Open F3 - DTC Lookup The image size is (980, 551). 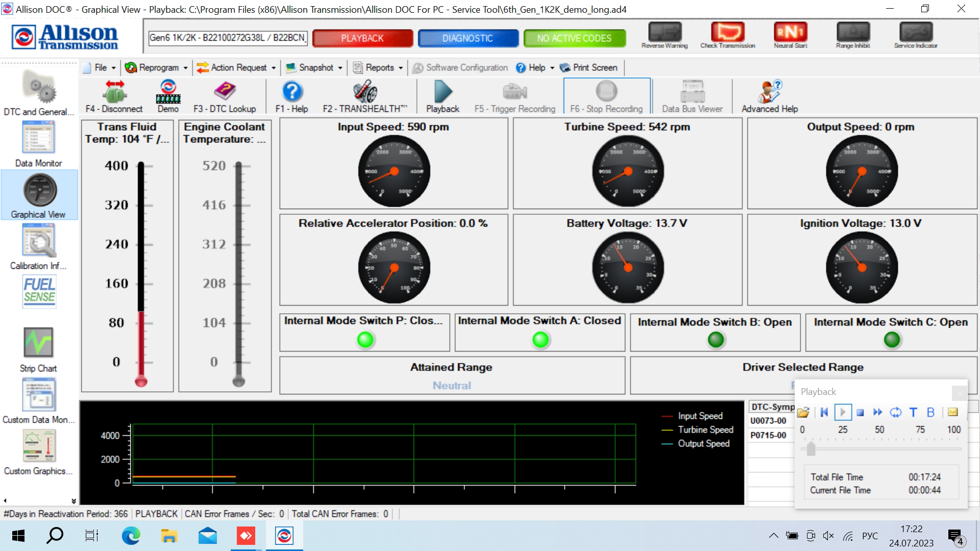click(x=225, y=96)
